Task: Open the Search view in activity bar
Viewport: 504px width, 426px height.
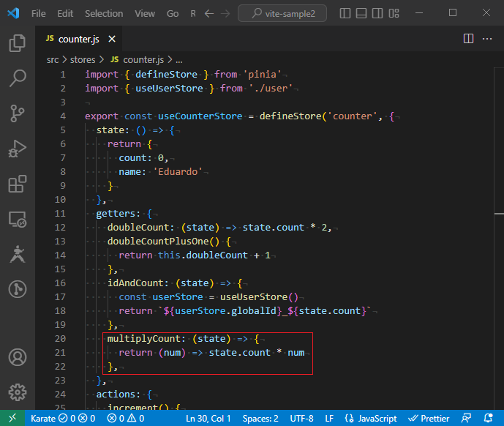Action: pyautogui.click(x=18, y=78)
